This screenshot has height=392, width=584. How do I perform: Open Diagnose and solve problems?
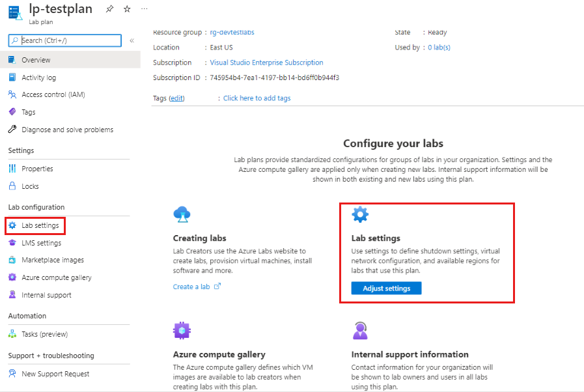(68, 130)
